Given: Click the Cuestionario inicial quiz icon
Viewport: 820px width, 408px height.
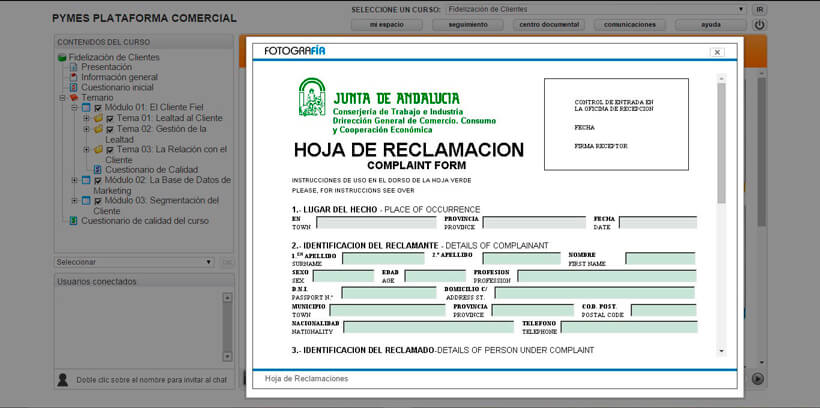Looking at the screenshot, I should (73, 87).
